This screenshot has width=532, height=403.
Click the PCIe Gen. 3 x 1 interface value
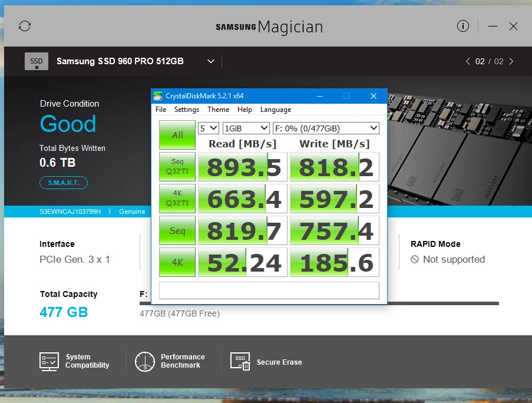click(75, 259)
